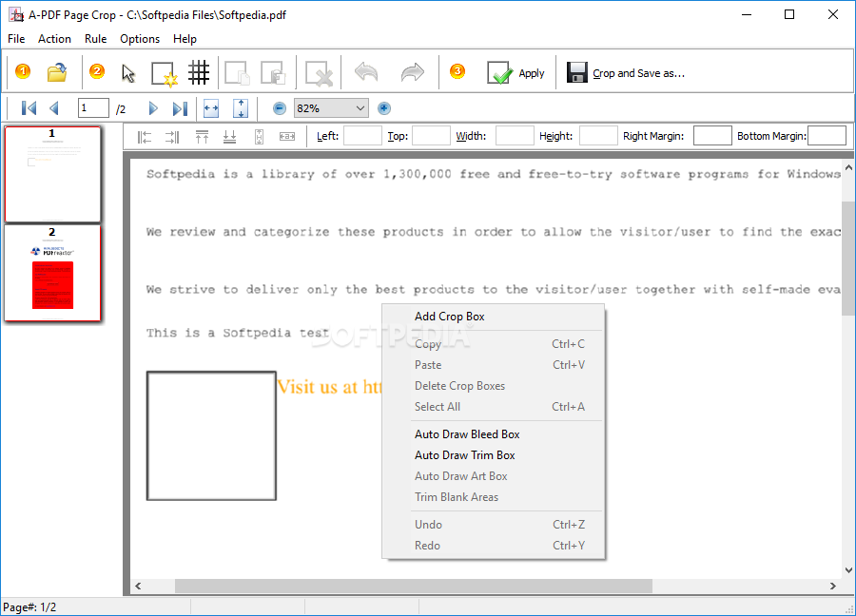Screen dimensions: 856x616
Task: Align crop boxes to the left
Action: tap(145, 137)
